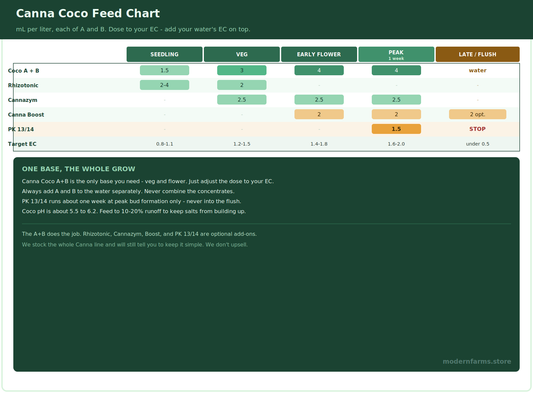Click the "Canna Coco Feed Chart" title
This screenshot has width=533, height=393.
pyautogui.click(x=88, y=13)
